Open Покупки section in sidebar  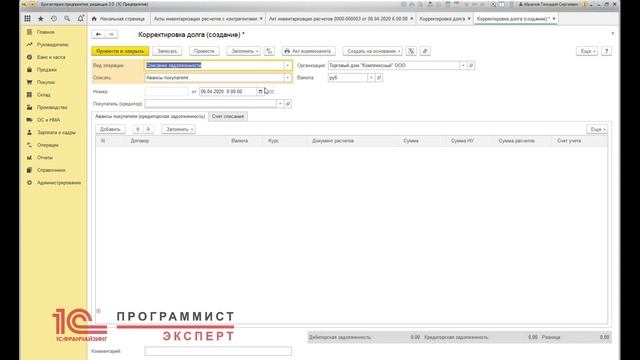coord(46,82)
